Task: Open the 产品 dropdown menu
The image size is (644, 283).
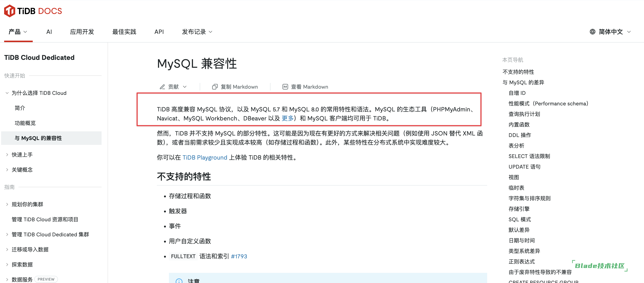Action: point(18,32)
